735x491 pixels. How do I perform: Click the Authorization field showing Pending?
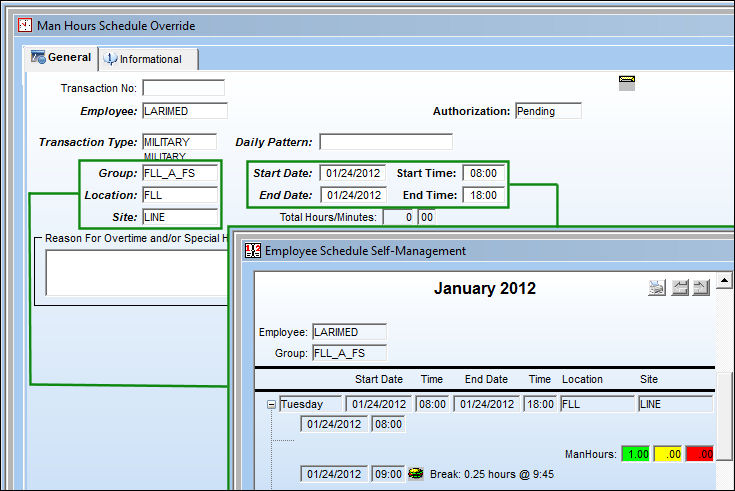coord(548,111)
